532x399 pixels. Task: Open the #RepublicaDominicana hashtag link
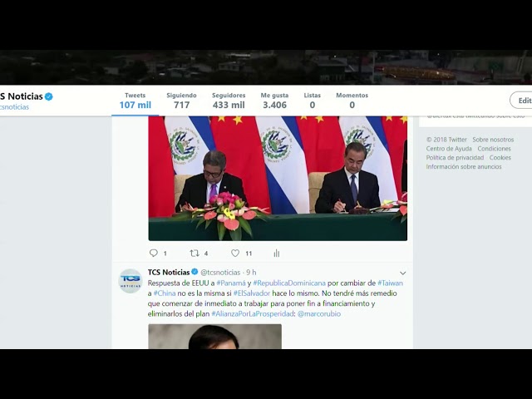coord(289,283)
